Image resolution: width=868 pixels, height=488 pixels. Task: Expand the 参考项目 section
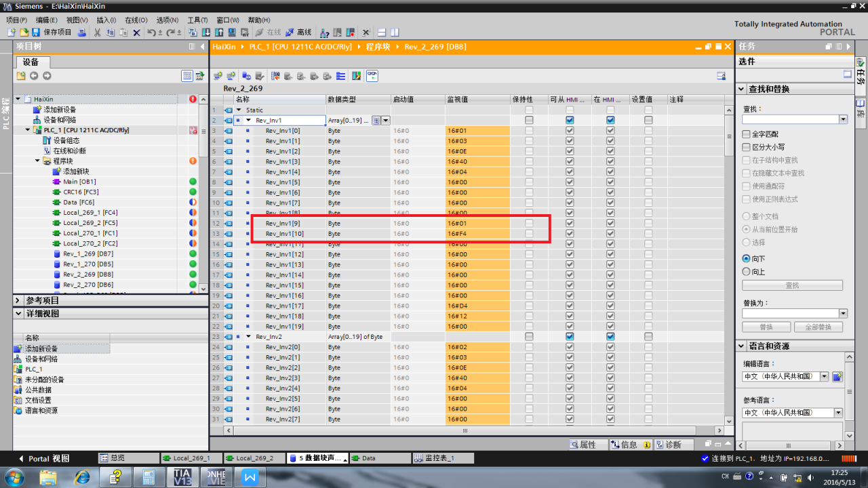(18, 300)
